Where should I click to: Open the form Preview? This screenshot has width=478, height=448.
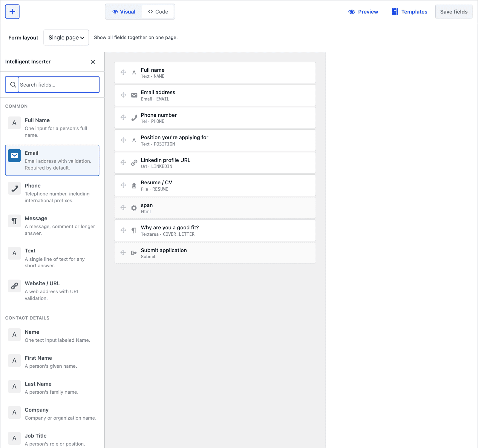[x=363, y=12]
